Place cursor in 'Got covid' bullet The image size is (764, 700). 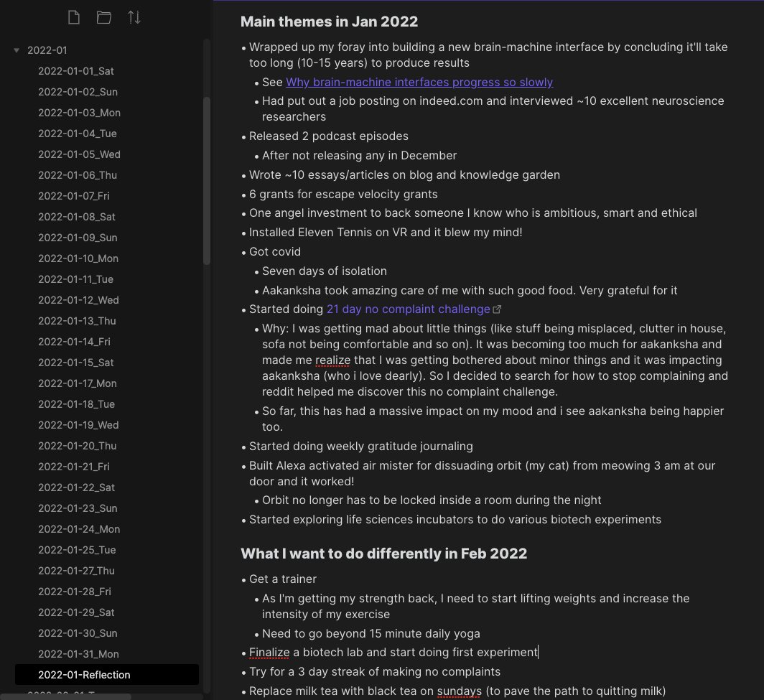[x=275, y=251]
